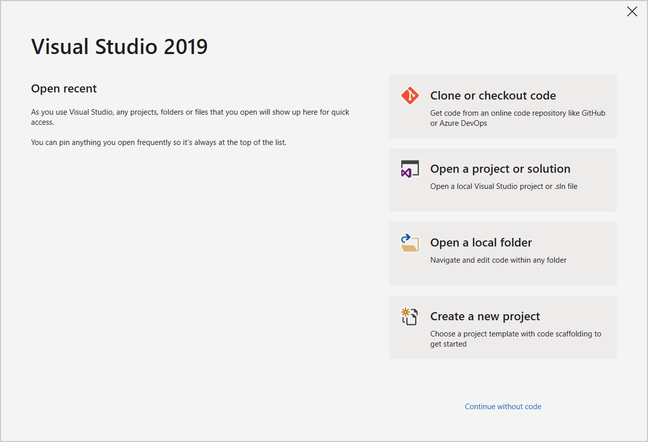Click the Visual Studio 2019 title text
This screenshot has height=442, width=648.
point(119,46)
